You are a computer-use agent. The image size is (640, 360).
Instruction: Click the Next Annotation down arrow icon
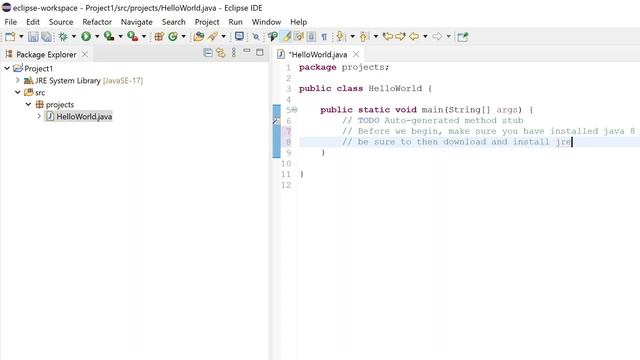340,37
